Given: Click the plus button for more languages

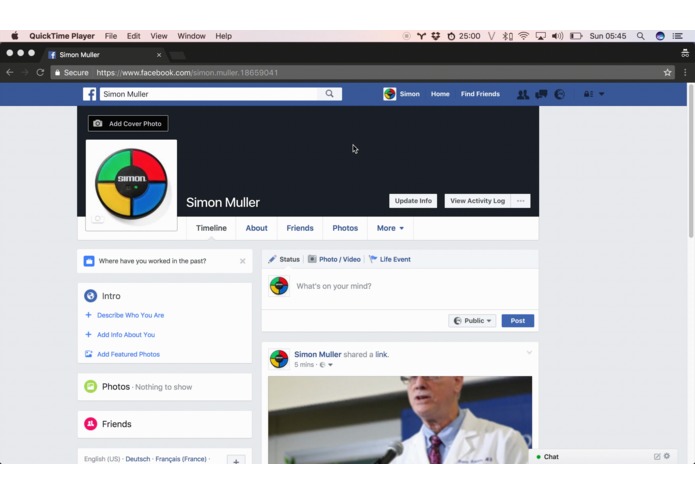Looking at the screenshot, I should 236,461.
